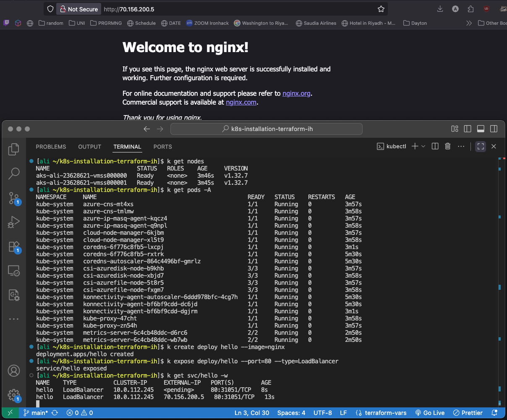The height and width of the screenshot is (420, 507).
Task: Open the new terminal profile dropdown arrow
Action: 423,146
